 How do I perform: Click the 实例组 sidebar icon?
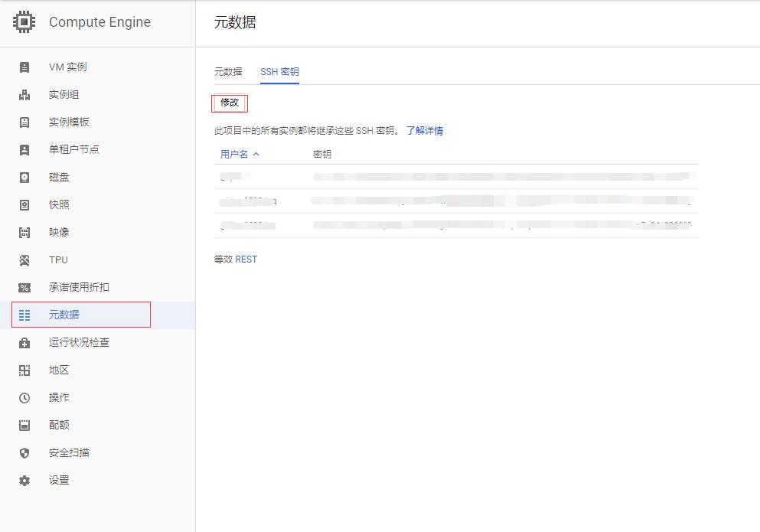[x=24, y=95]
